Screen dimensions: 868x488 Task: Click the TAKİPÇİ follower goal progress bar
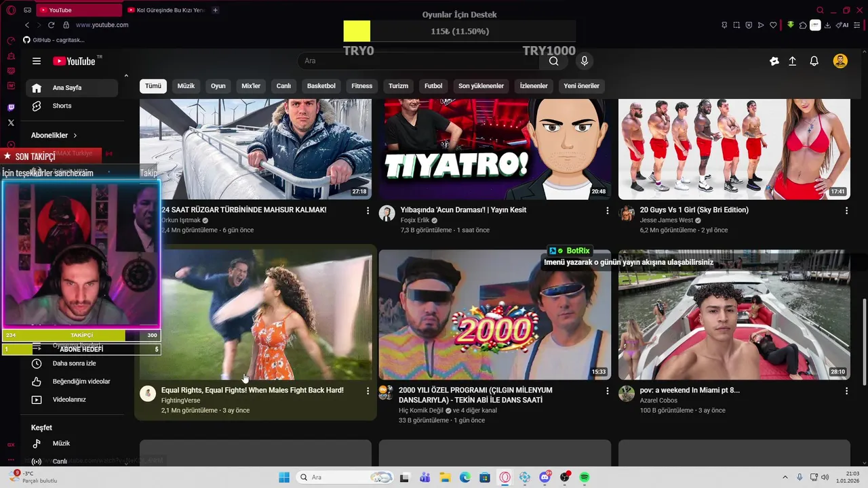81,335
